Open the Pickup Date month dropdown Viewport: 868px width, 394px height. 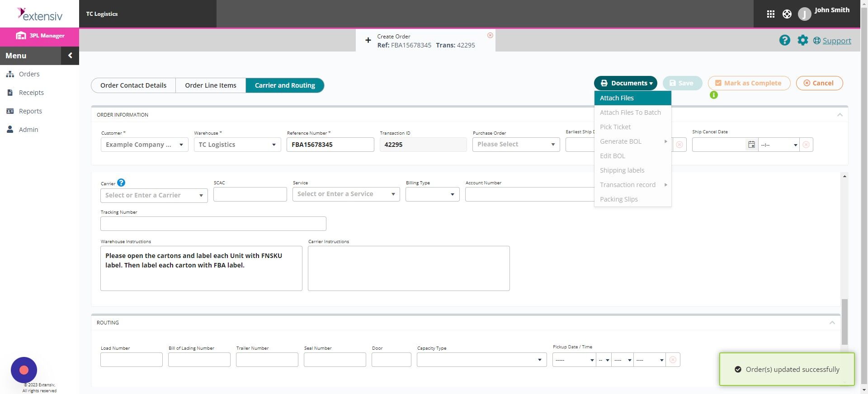pos(574,360)
